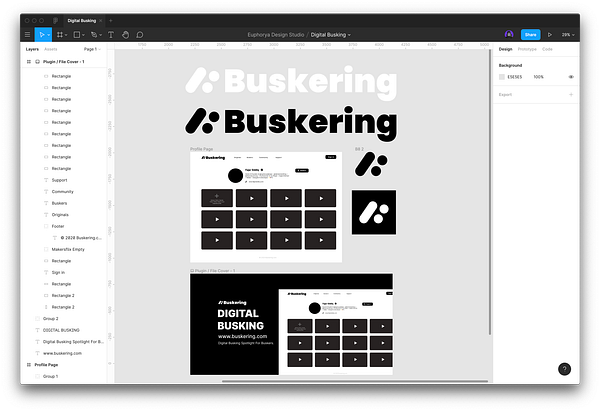
Task: Click the E5E5E5 hex value field
Action: 515,77
